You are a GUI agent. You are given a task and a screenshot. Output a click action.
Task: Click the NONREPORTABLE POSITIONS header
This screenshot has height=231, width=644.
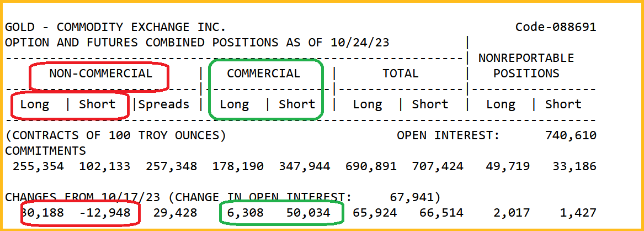tap(526, 66)
